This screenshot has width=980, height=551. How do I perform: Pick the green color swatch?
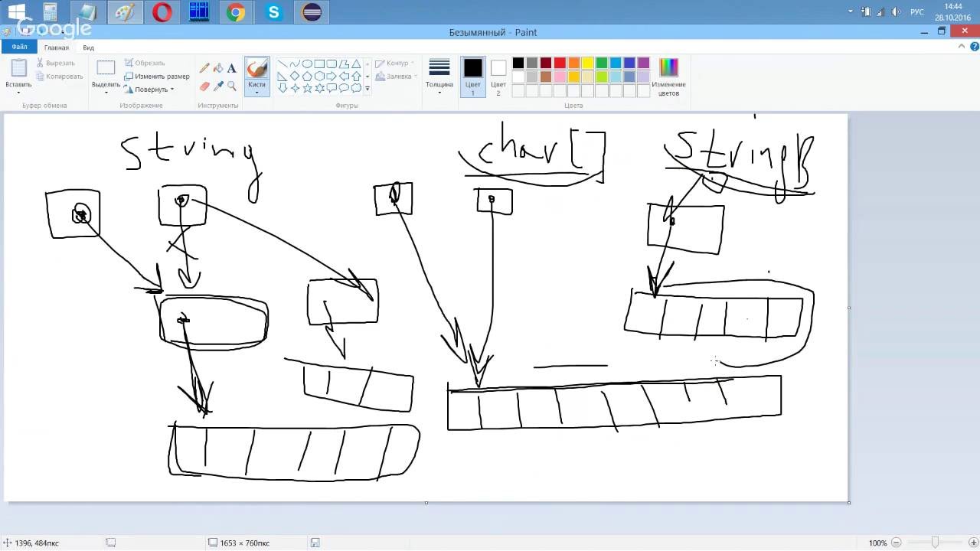[602, 63]
